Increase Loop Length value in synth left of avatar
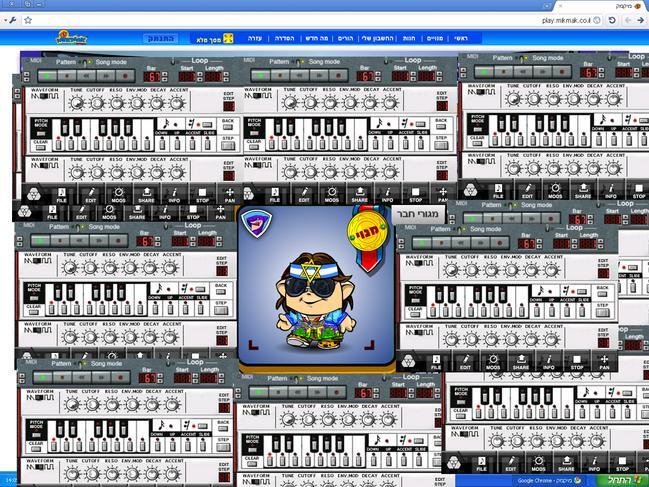This screenshot has width=649, height=487. pyautogui.click(x=219, y=239)
